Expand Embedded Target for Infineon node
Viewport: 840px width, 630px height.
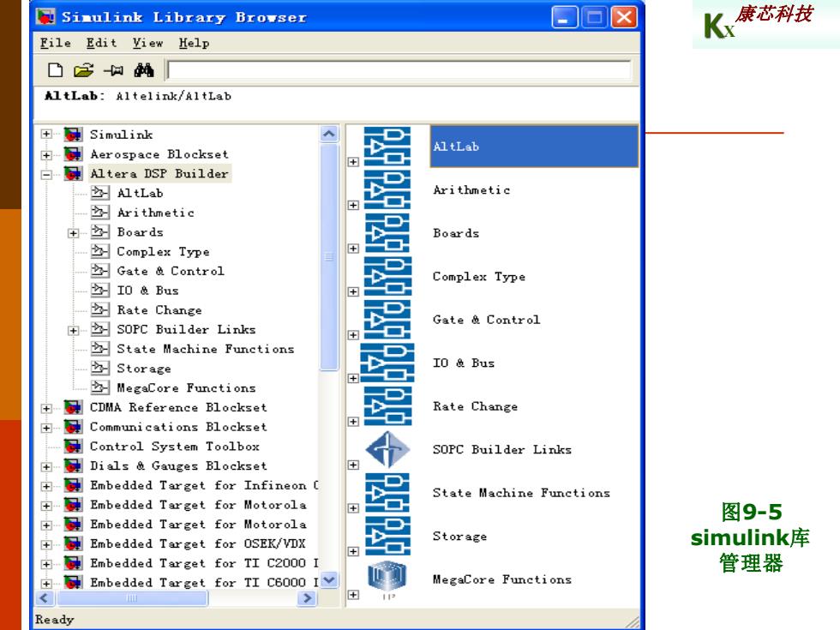click(46, 486)
